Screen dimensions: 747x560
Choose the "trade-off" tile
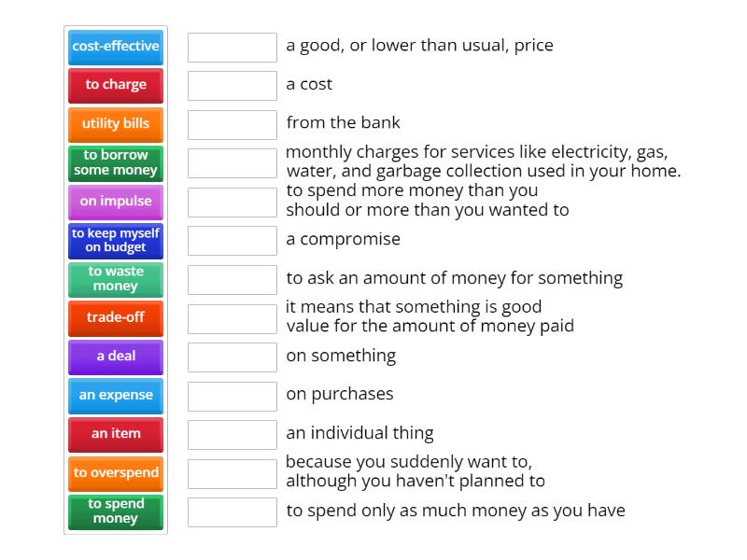115,317
